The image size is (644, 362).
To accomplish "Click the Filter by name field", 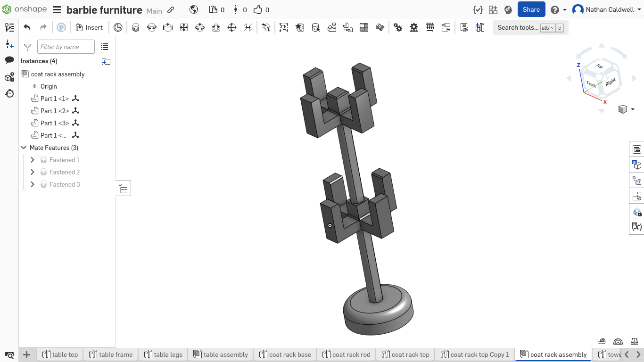I will coord(66,47).
